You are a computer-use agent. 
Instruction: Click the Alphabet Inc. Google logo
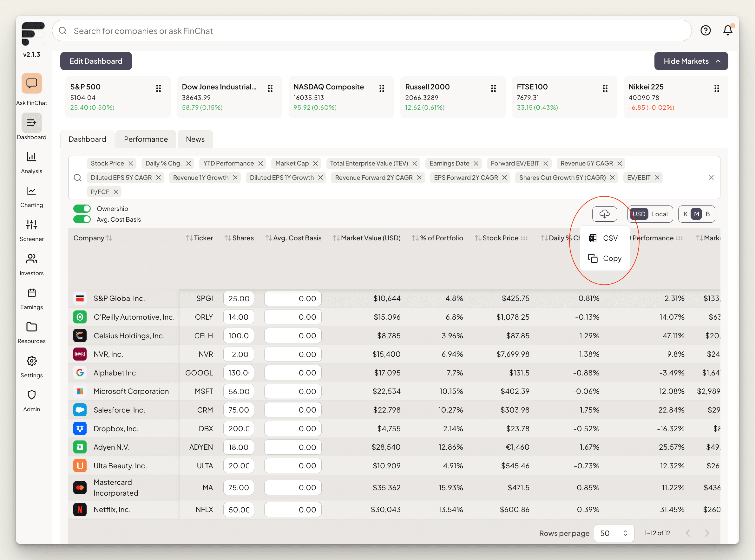click(x=80, y=373)
